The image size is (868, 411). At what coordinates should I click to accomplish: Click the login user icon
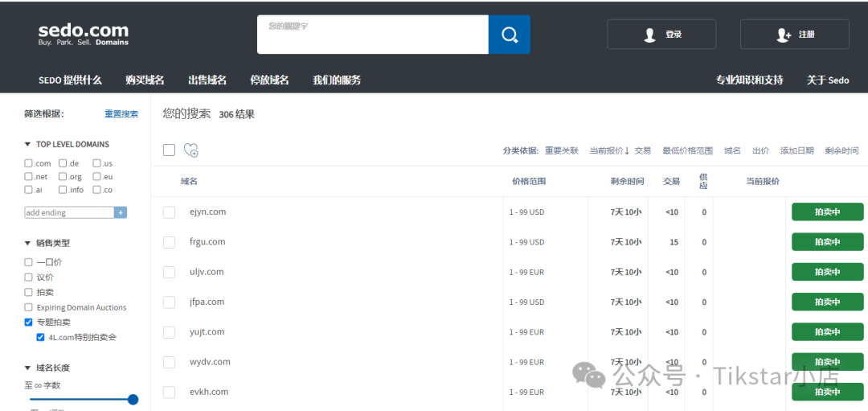[x=650, y=35]
